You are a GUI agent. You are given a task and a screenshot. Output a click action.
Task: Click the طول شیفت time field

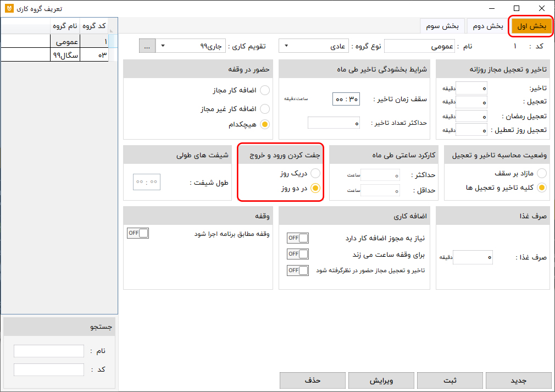(x=147, y=182)
